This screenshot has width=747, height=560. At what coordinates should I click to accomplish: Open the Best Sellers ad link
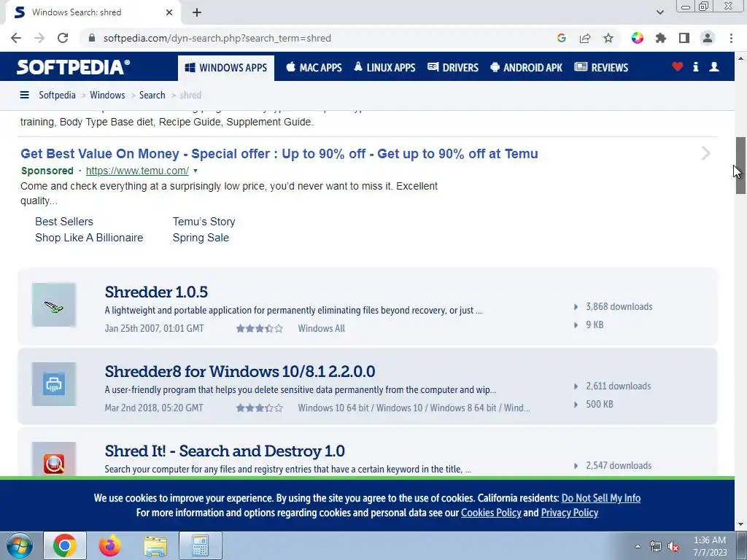[64, 222]
